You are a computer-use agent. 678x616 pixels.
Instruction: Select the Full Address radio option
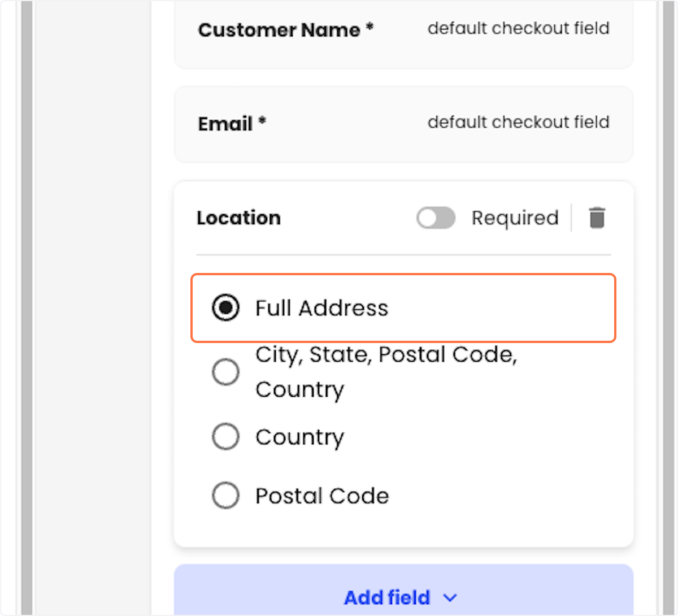coord(225,308)
